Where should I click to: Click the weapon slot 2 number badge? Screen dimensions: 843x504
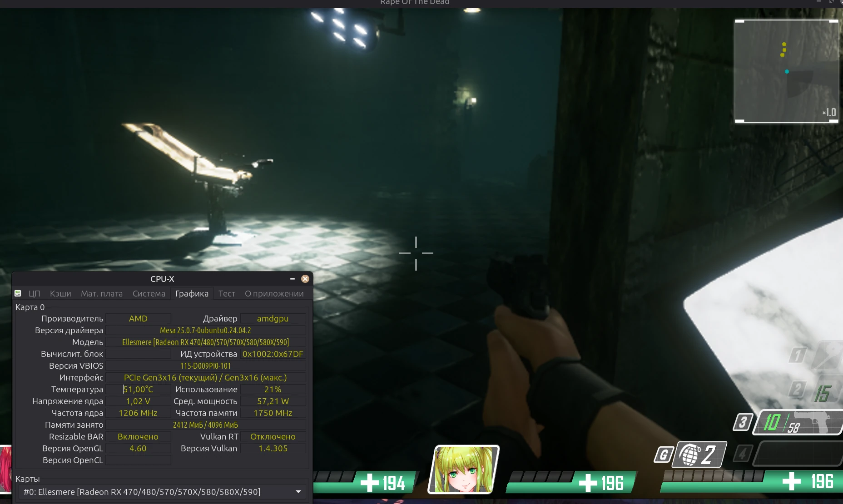click(798, 389)
